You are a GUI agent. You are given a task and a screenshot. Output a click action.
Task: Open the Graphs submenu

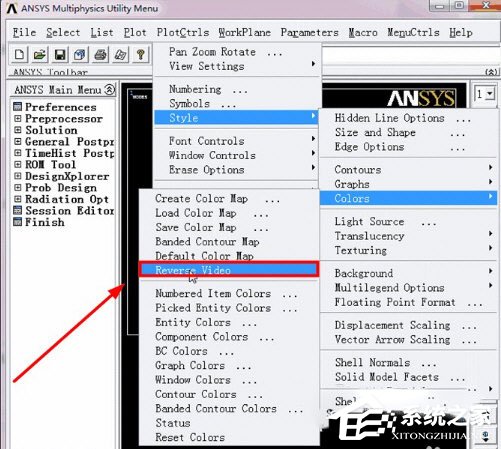pyautogui.click(x=408, y=184)
